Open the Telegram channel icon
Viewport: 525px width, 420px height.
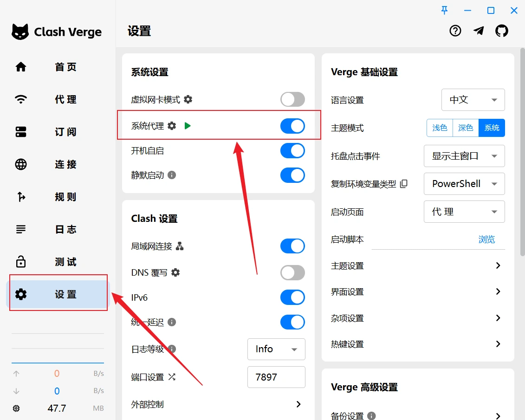pos(479,31)
